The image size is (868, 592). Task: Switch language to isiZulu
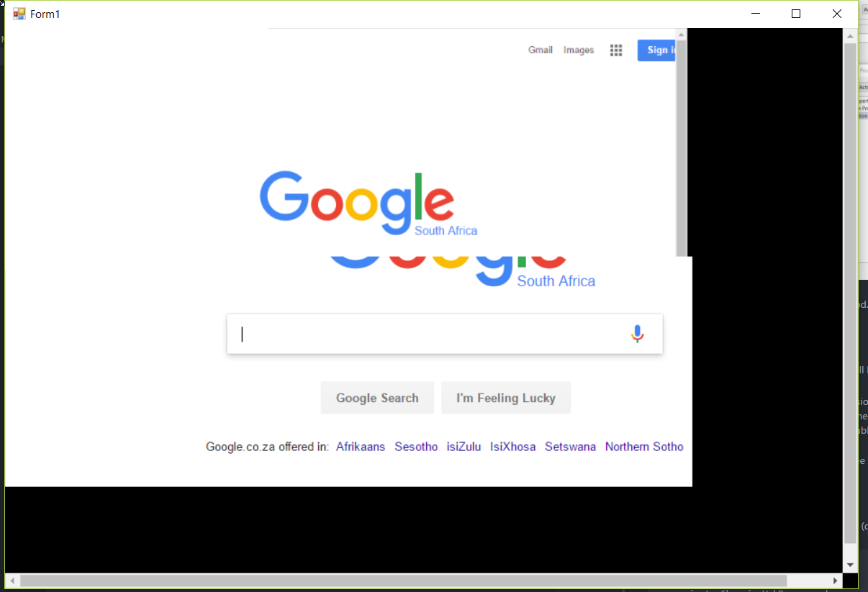pyautogui.click(x=464, y=447)
